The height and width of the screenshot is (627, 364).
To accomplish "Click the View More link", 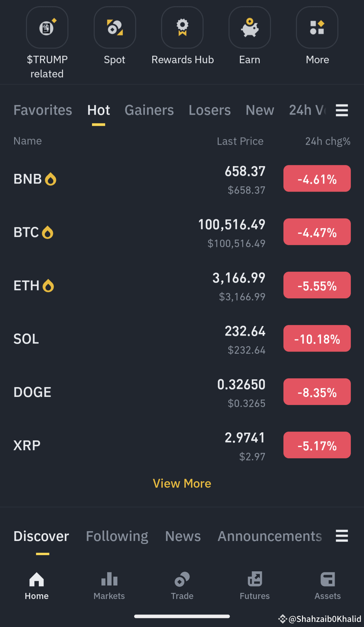I will pos(182,484).
